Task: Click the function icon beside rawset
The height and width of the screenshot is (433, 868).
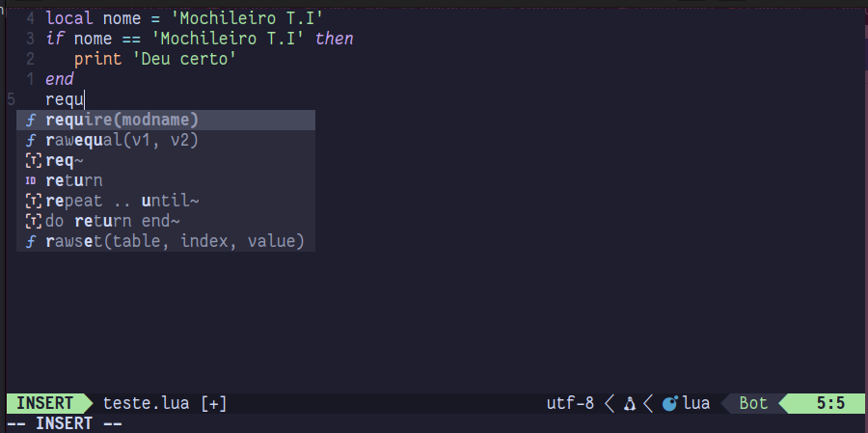Action: [x=31, y=241]
